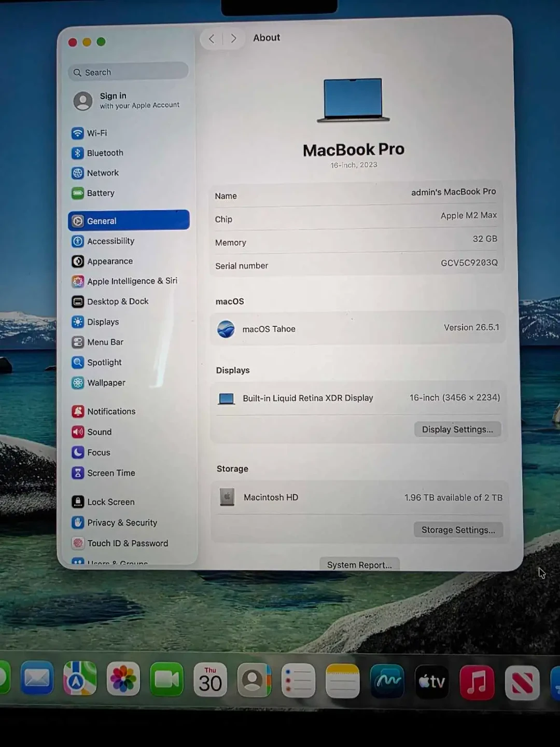Click the serial number GCV5C9203Q
Image resolution: width=560 pixels, height=747 pixels.
point(469,263)
